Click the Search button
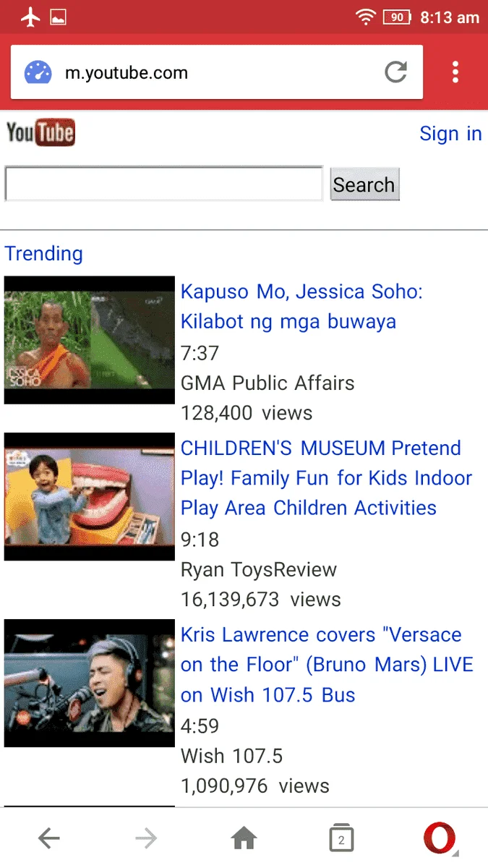Screen dimensions: 488x868 pyautogui.click(x=364, y=184)
